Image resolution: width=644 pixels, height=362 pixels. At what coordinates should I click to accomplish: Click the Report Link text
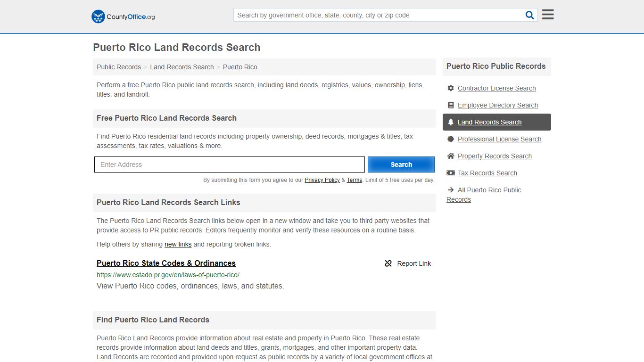point(414,263)
